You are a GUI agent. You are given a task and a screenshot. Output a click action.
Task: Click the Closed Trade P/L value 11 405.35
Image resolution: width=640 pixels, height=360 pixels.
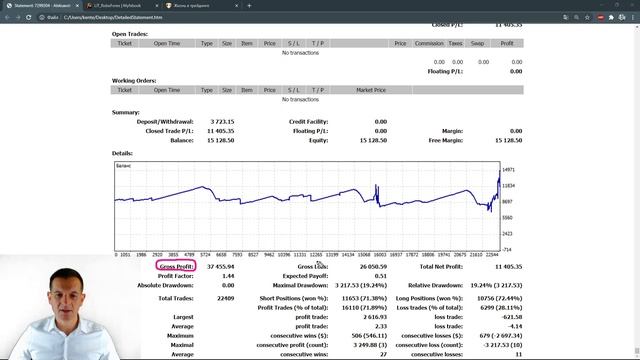[220, 131]
